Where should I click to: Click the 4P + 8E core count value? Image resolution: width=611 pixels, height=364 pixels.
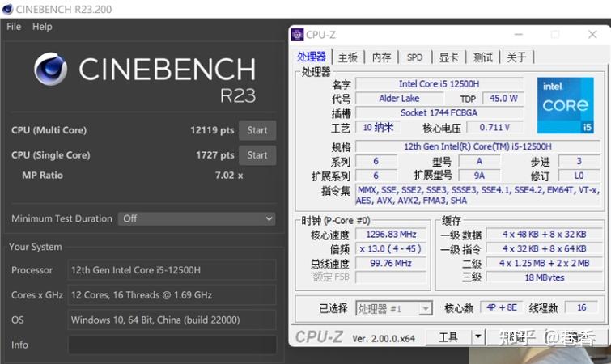[x=502, y=307]
